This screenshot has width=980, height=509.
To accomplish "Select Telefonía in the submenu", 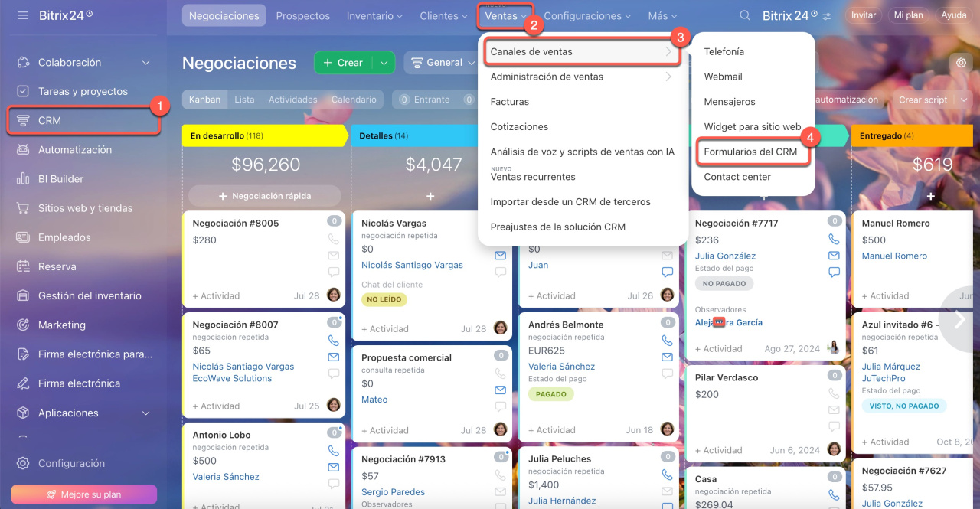I will 724,51.
